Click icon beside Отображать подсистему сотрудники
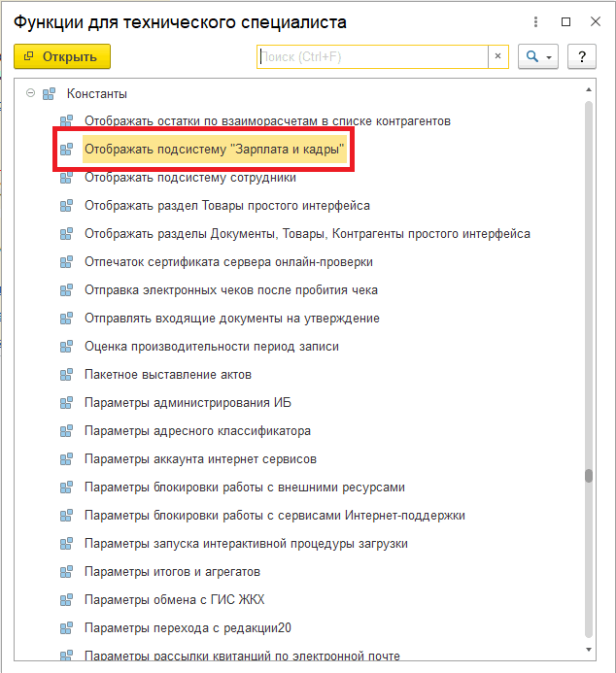616x673 pixels. (66, 178)
